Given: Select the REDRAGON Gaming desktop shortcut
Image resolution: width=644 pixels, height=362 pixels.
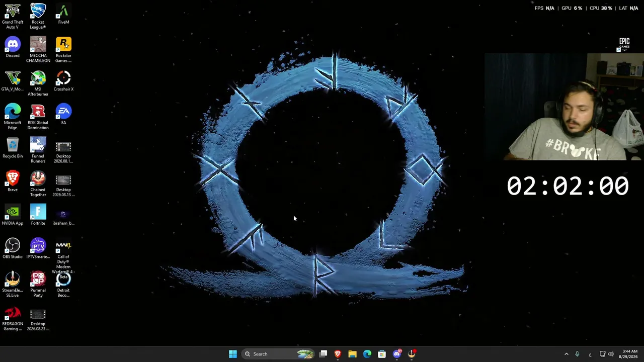Looking at the screenshot, I should (x=13, y=318).
